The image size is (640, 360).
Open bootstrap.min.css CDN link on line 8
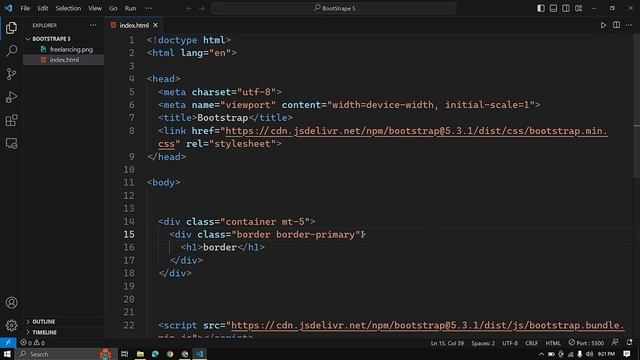pos(416,131)
